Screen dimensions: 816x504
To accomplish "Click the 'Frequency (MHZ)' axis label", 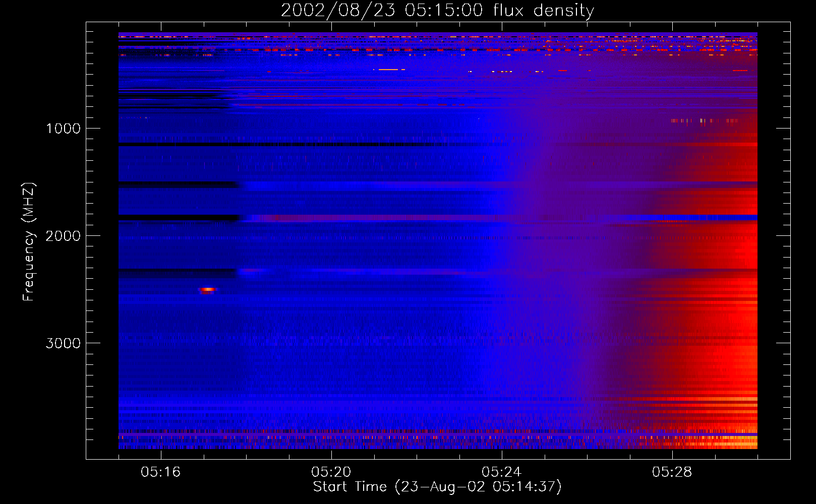I will (x=29, y=242).
